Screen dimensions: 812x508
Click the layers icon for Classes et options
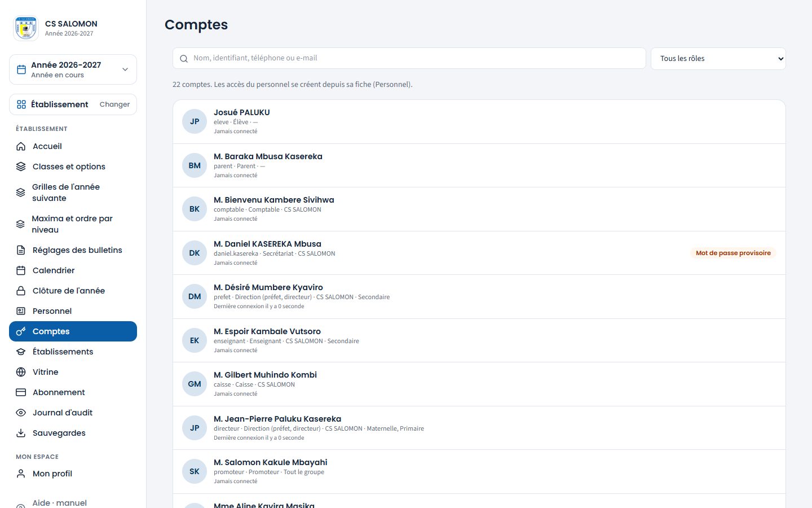coord(21,167)
